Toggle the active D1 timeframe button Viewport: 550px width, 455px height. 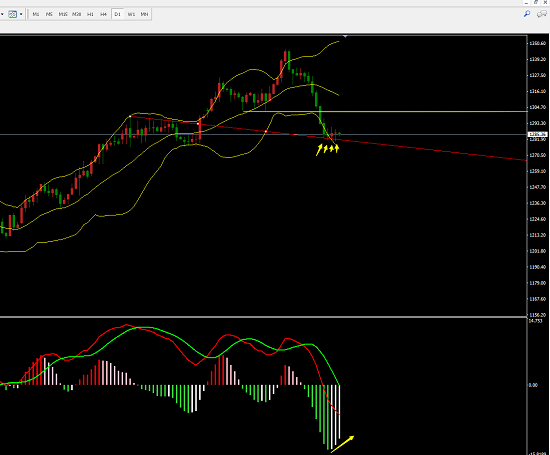117,14
